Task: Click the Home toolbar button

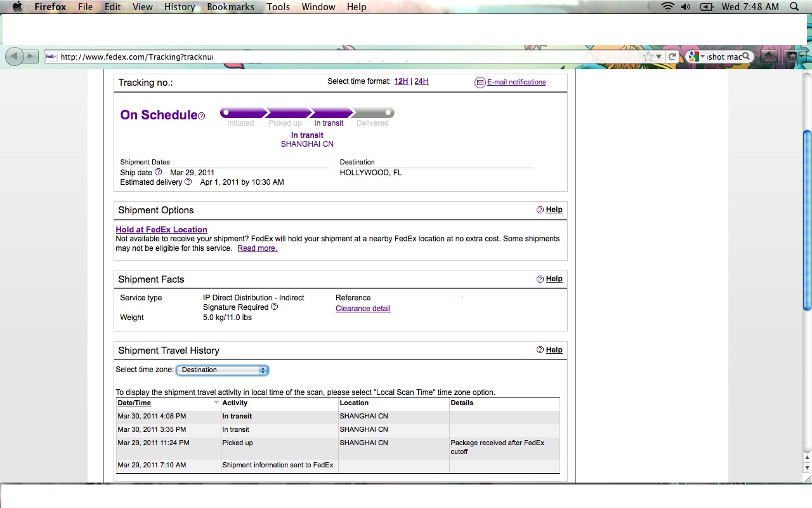Action: (x=769, y=57)
